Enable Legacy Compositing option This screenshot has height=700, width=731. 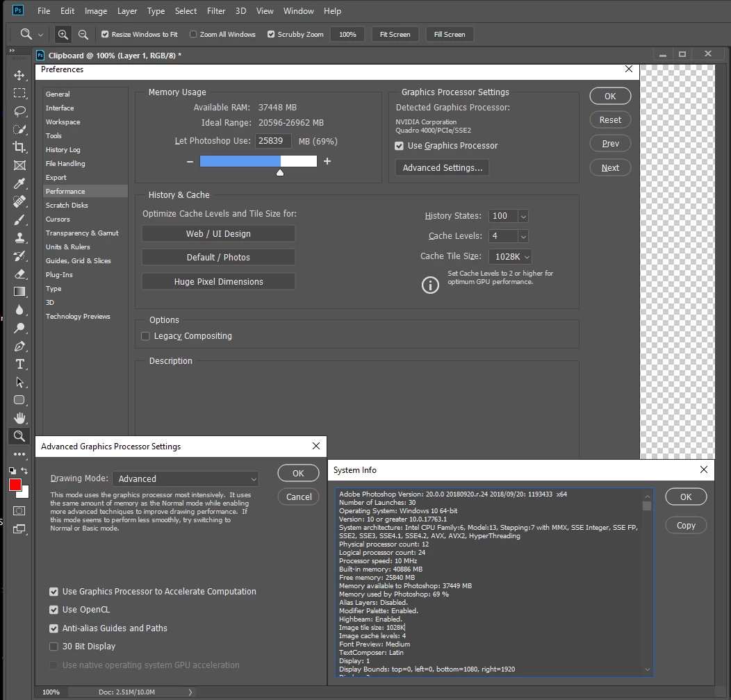pos(145,336)
